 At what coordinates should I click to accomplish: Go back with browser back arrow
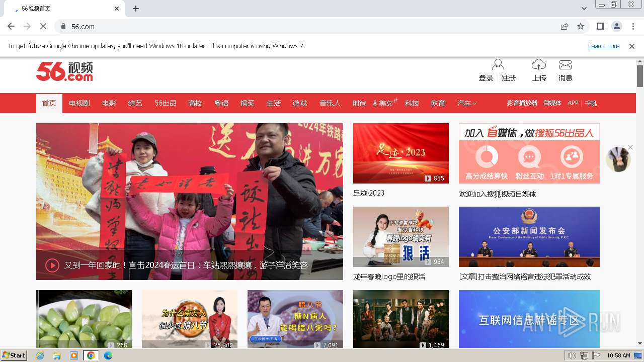[x=11, y=26]
